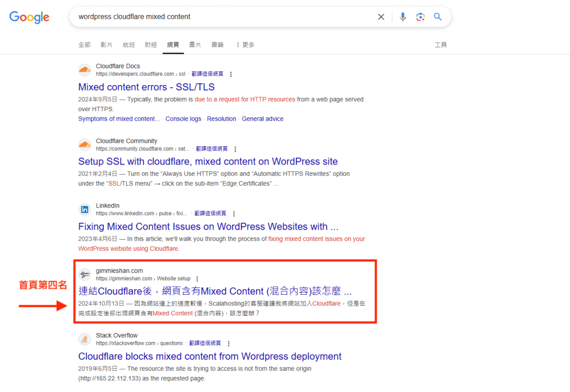Switch to 全部 tab
The height and width of the screenshot is (392, 570).
(x=85, y=44)
